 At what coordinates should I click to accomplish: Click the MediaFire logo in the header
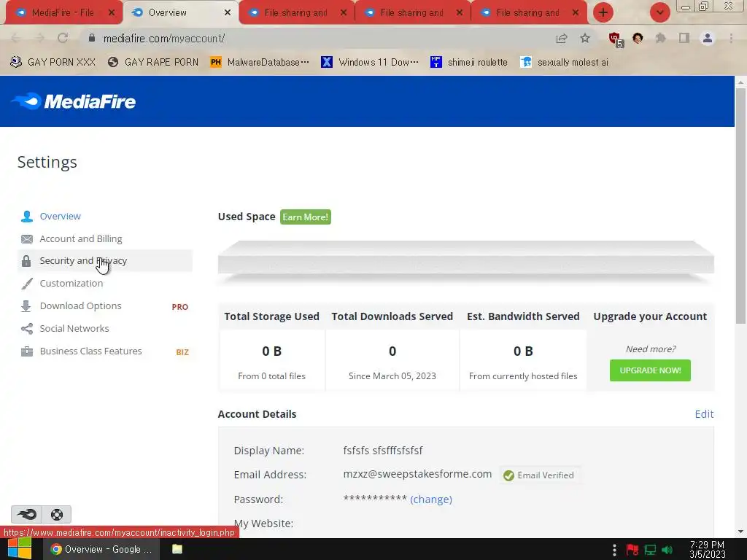coord(74,101)
